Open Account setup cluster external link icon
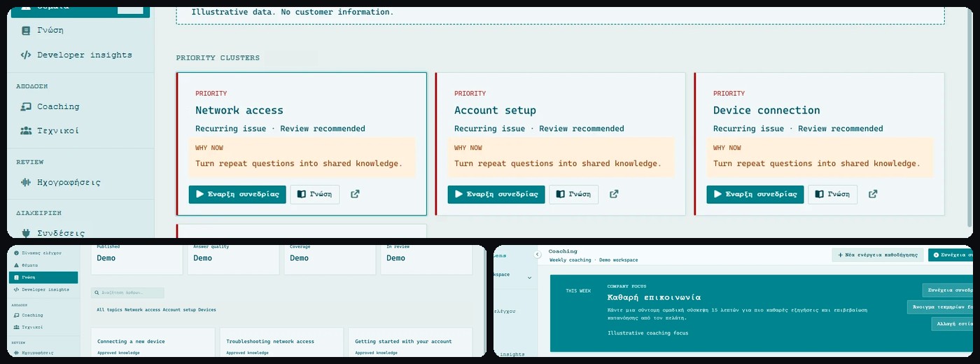This screenshot has width=980, height=364. click(x=614, y=195)
